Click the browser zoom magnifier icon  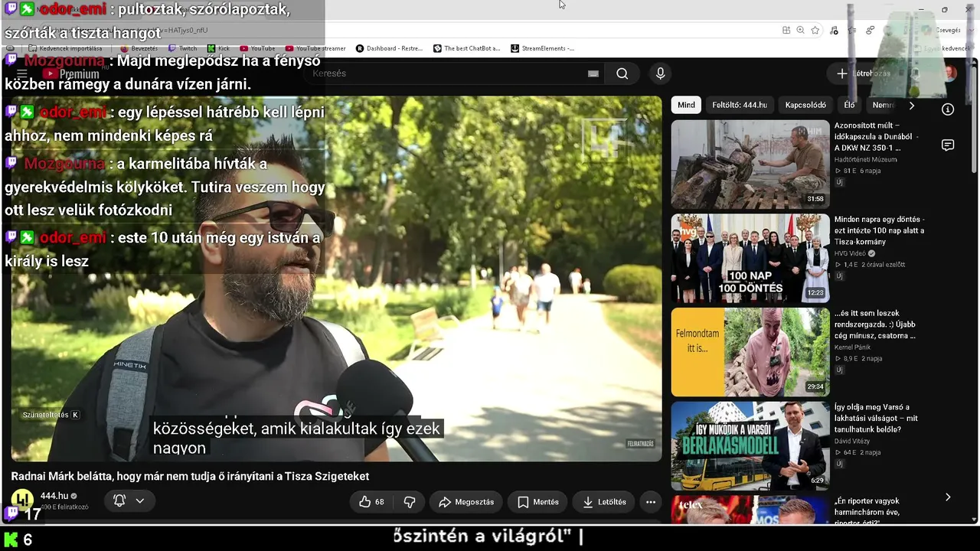click(800, 30)
